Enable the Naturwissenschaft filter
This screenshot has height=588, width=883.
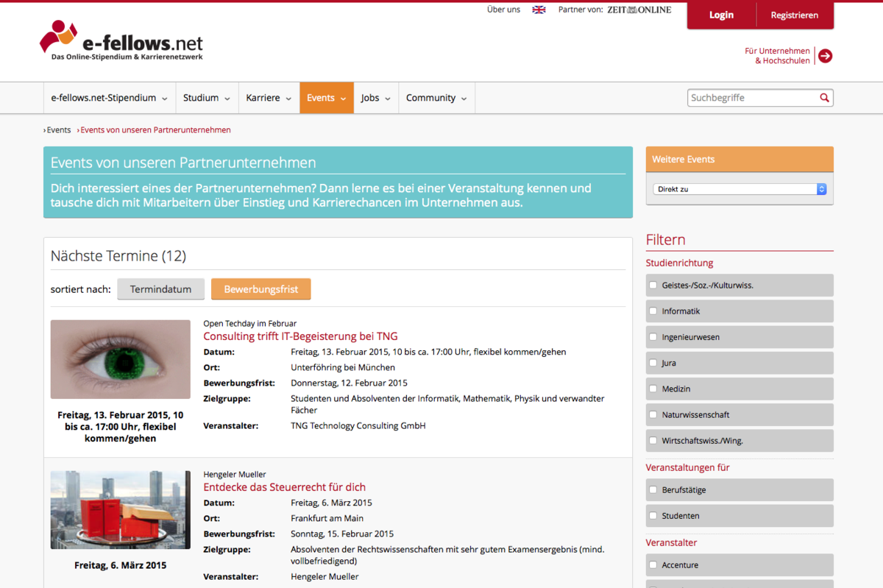[653, 414]
